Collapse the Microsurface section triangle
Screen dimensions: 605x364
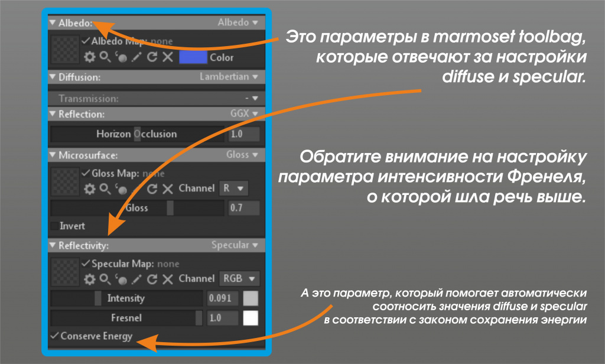click(53, 155)
